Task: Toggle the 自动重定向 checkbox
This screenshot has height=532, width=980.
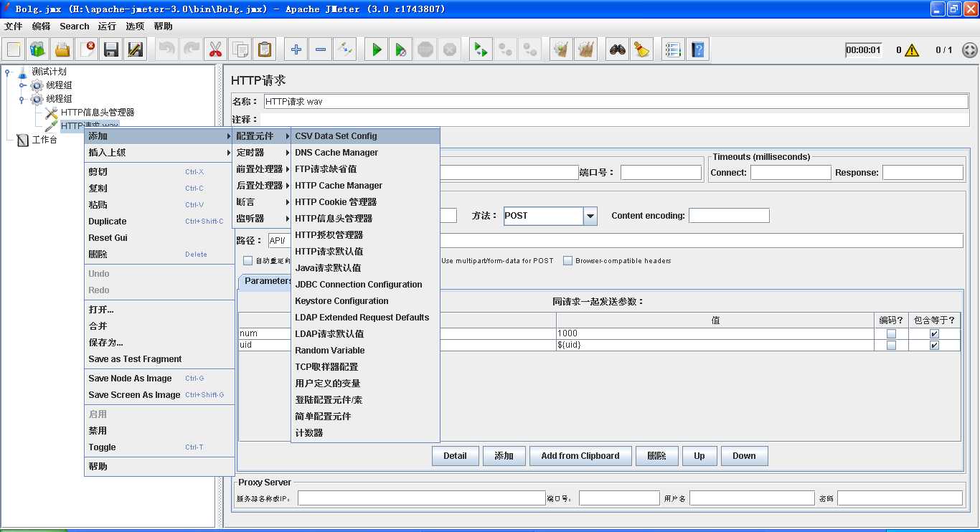Action: pos(248,261)
